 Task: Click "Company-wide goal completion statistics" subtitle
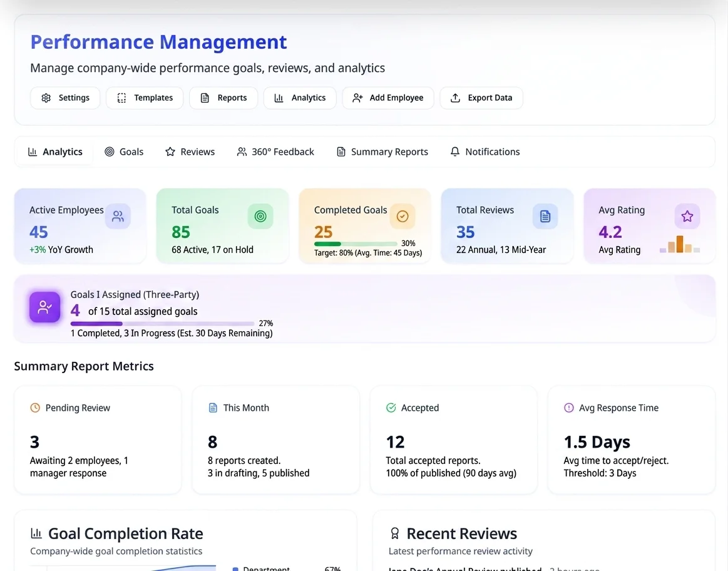(x=116, y=551)
